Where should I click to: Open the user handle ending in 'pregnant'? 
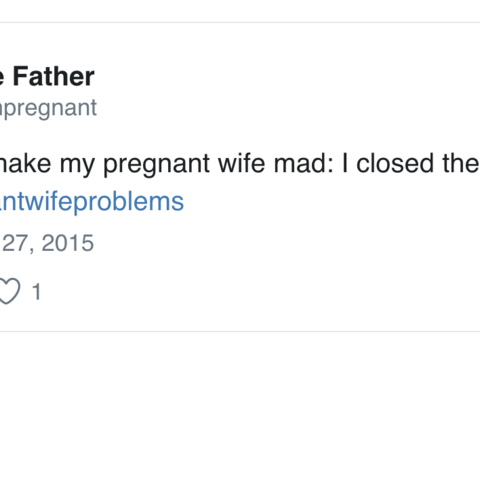point(48,108)
